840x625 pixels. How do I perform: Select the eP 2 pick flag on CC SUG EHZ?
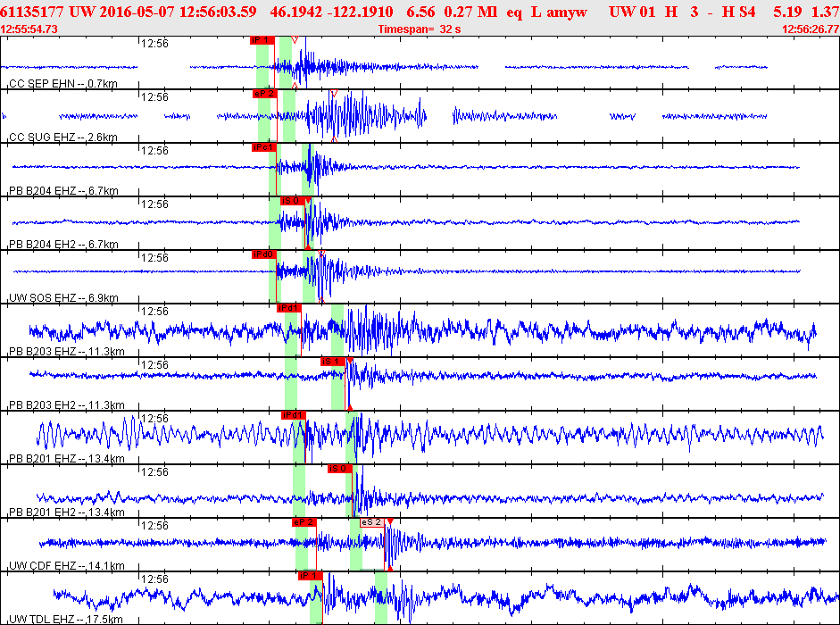(264, 94)
